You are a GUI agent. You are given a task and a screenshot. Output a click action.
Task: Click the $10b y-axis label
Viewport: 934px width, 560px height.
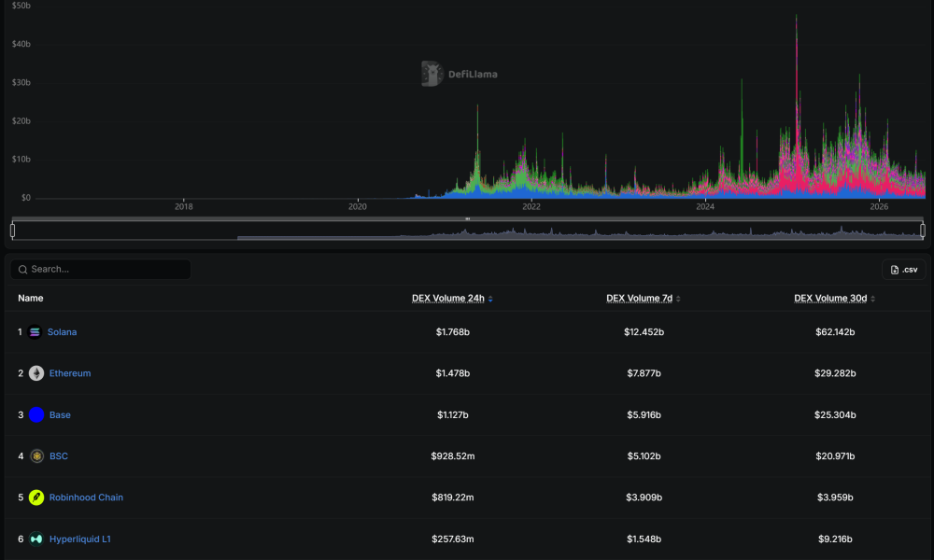point(21,160)
